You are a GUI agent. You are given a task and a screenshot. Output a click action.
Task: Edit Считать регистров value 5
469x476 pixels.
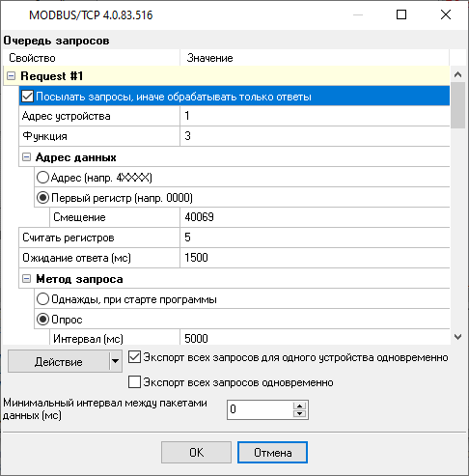315,238
